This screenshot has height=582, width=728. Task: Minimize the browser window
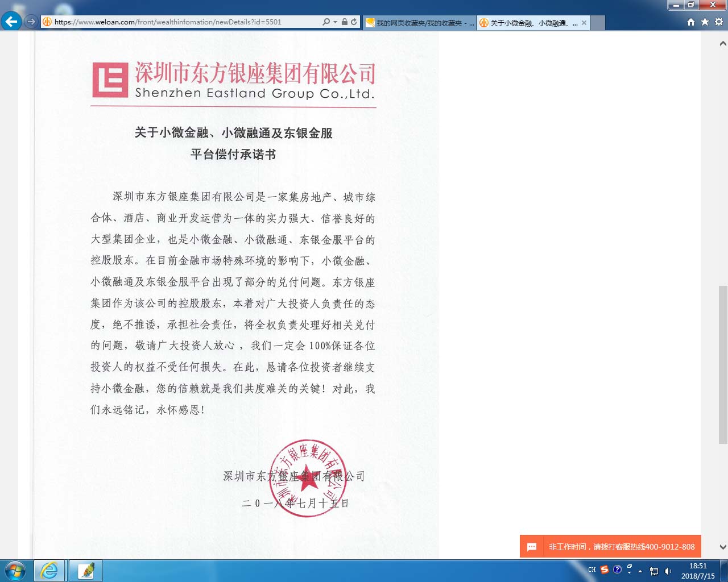click(x=676, y=5)
